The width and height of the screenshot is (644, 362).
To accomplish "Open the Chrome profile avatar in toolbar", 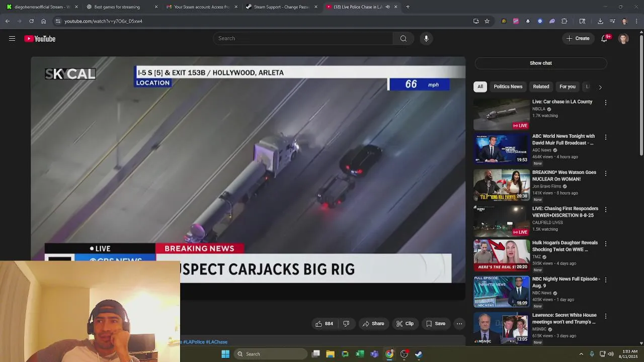I will 624,21.
